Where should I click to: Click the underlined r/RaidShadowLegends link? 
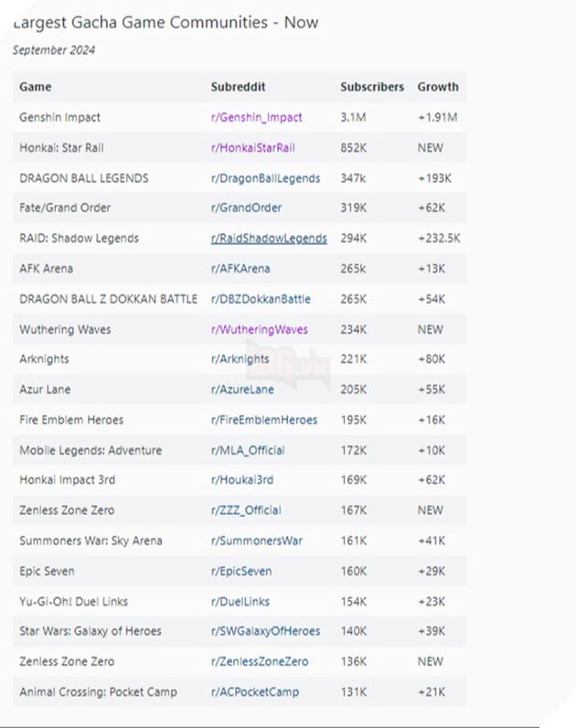tap(269, 239)
